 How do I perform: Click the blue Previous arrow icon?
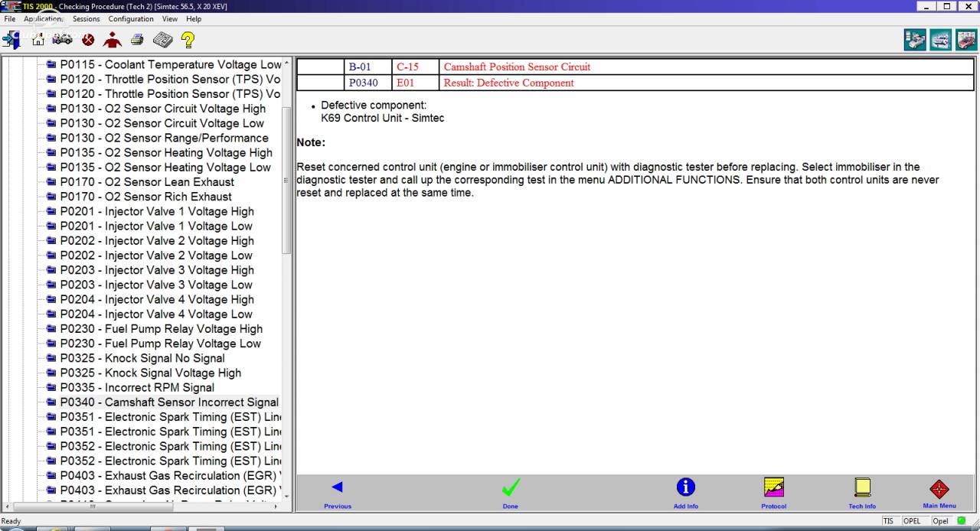coord(337,487)
